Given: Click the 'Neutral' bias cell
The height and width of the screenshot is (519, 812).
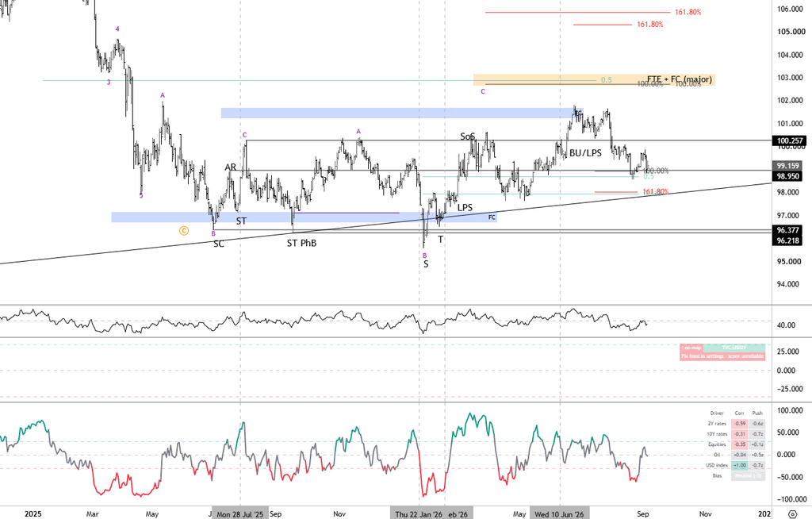Looking at the screenshot, I should [748, 476].
